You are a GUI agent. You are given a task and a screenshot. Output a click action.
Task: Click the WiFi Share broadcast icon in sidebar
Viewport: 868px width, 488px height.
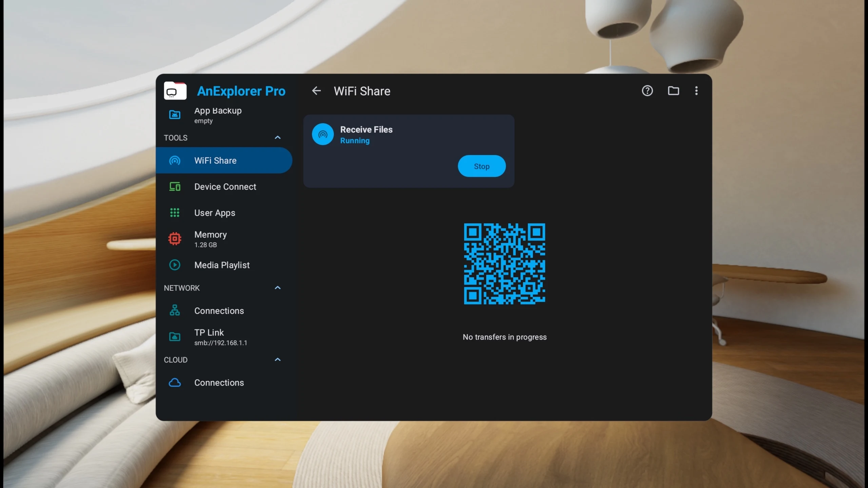click(x=175, y=161)
